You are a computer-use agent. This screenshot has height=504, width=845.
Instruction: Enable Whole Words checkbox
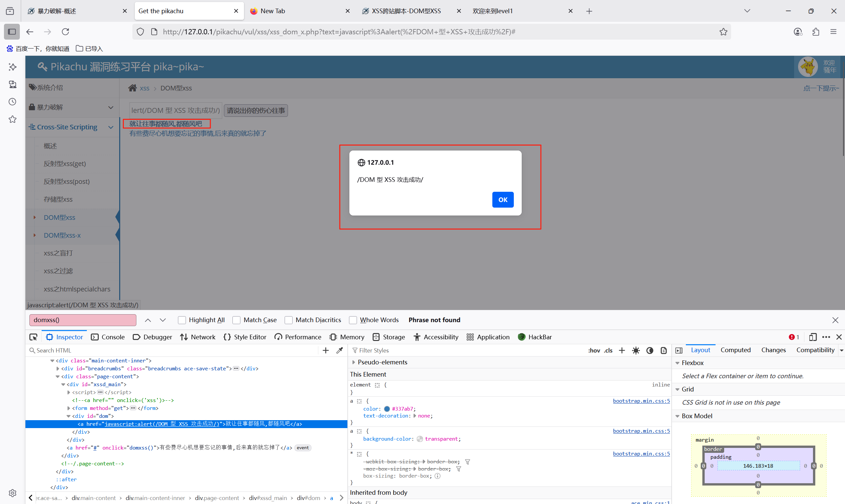(x=353, y=320)
